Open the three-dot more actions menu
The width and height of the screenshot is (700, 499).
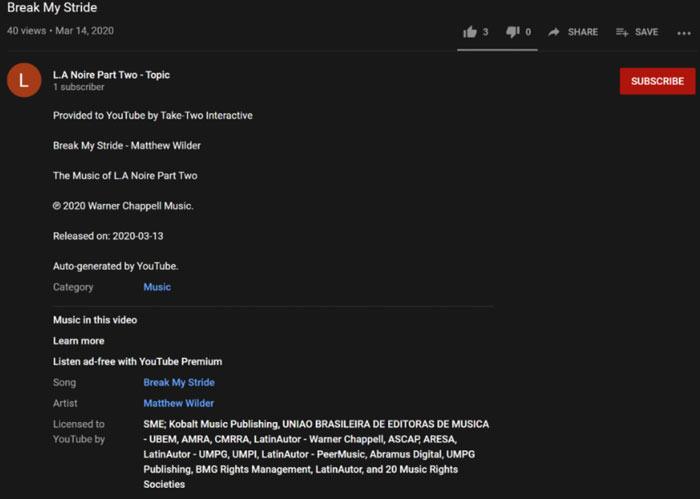click(x=683, y=32)
